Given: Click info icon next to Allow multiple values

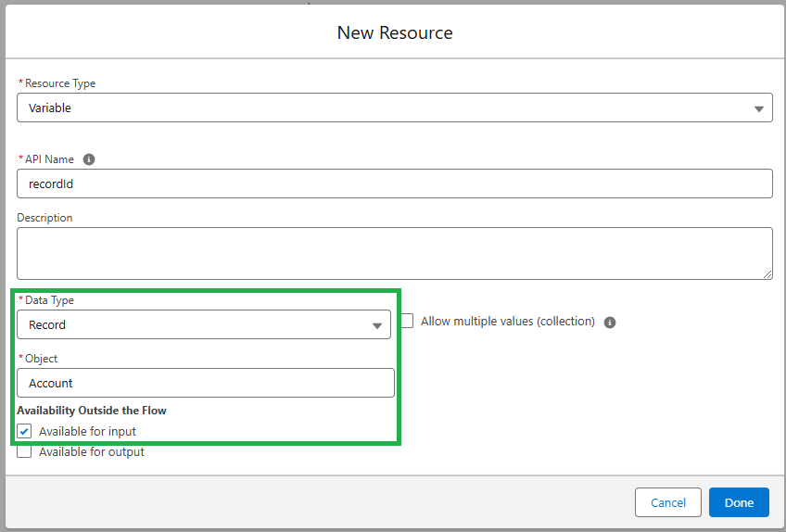Looking at the screenshot, I should pyautogui.click(x=610, y=323).
